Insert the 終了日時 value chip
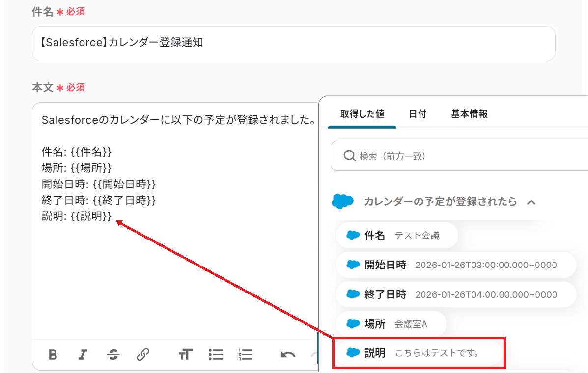 pyautogui.click(x=456, y=294)
